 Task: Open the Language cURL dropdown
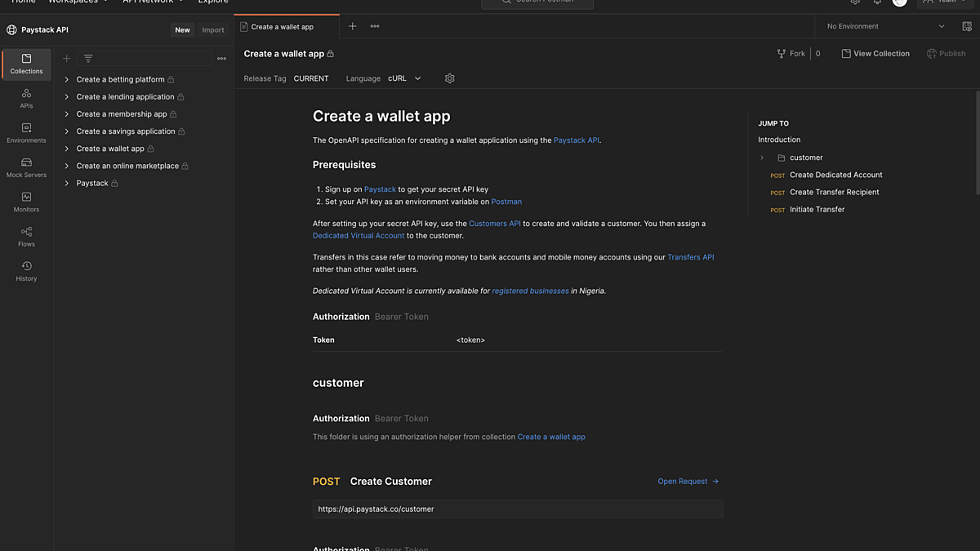click(x=405, y=78)
